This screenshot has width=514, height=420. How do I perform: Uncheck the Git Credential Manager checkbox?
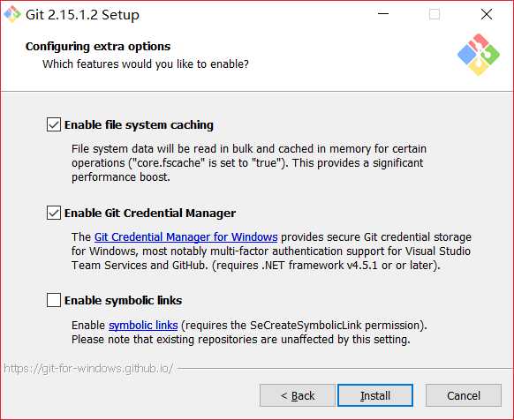coord(54,213)
